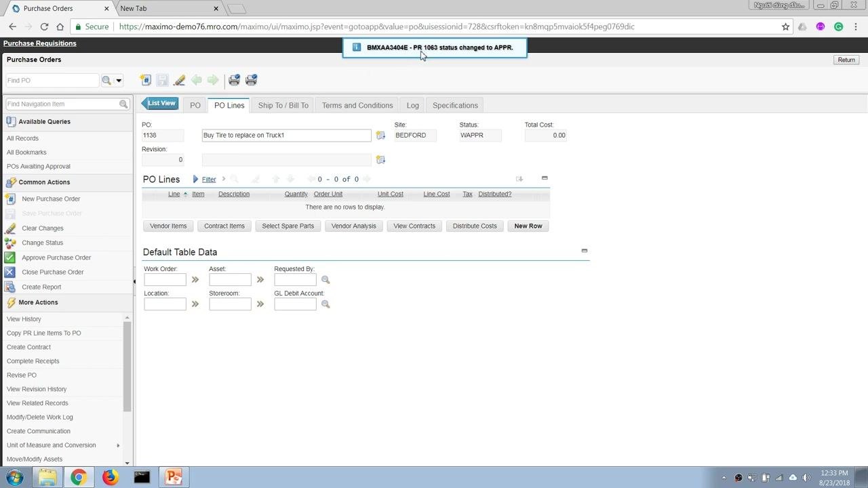Viewport: 868px width, 488px height.
Task: Click the Find Navigation Item search icon
Action: pos(123,104)
